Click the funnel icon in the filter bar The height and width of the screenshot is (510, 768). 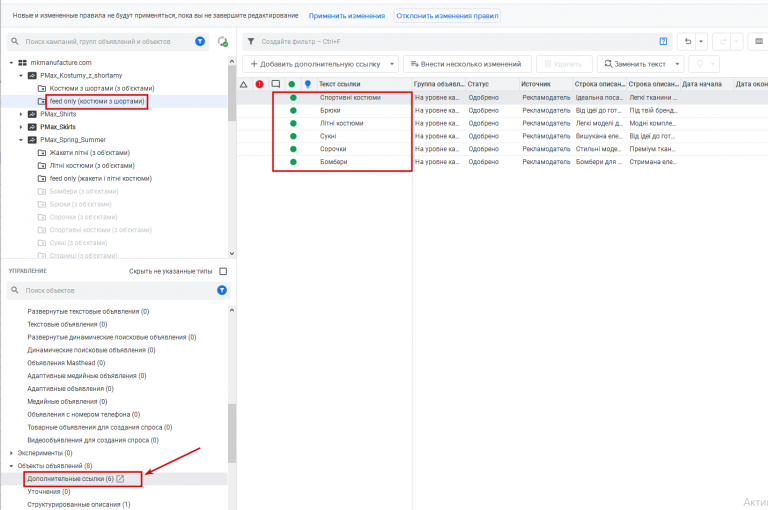(x=251, y=42)
